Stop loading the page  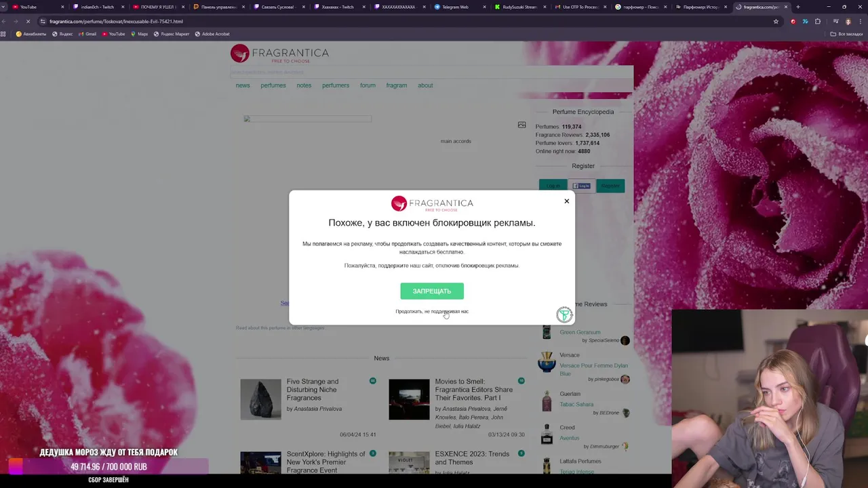[28, 21]
